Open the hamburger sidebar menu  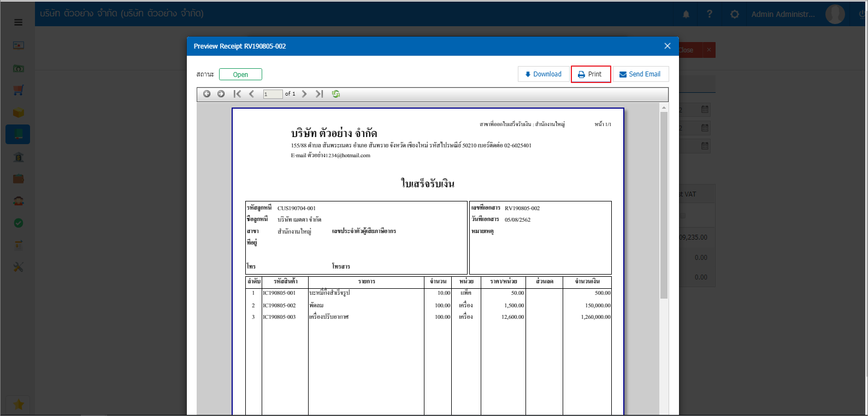(18, 22)
